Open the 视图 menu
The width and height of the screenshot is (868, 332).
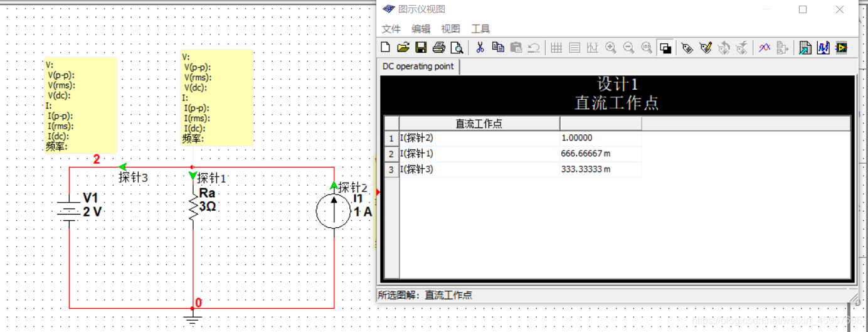[450, 29]
